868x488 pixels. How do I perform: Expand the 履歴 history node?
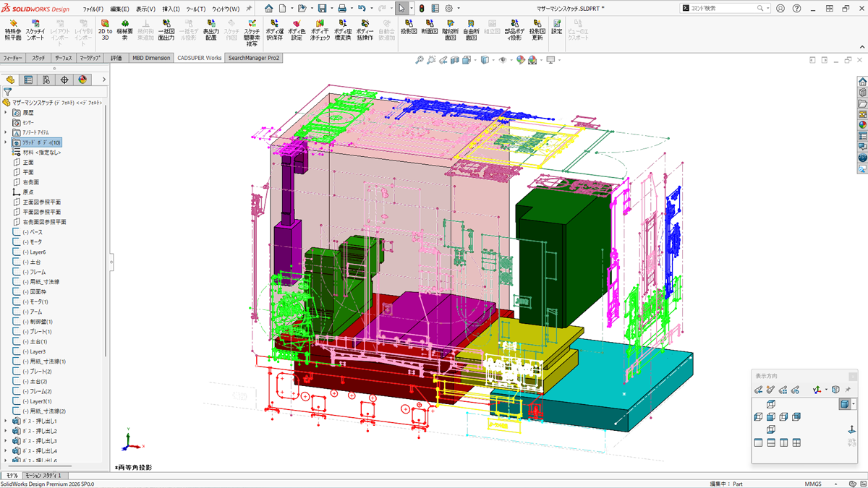pyautogui.click(x=6, y=113)
